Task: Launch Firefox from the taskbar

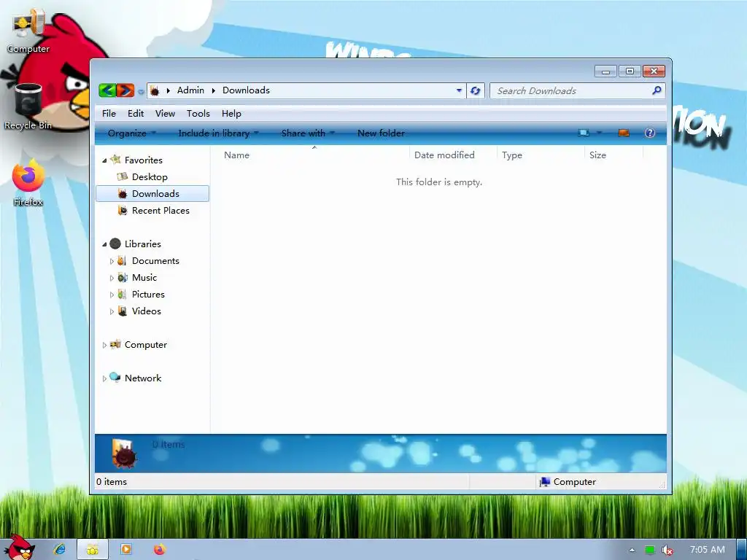Action: pos(160,549)
